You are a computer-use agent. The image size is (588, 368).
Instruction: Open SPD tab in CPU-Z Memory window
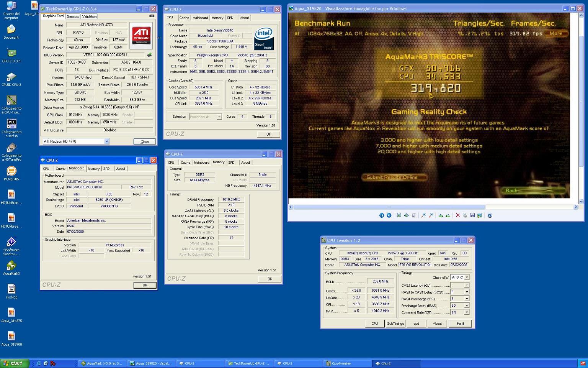pos(231,163)
